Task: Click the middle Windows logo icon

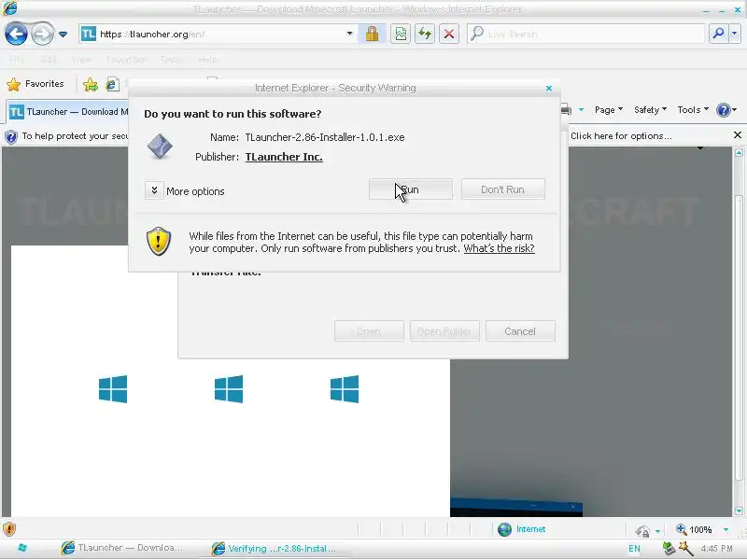Action: click(229, 389)
